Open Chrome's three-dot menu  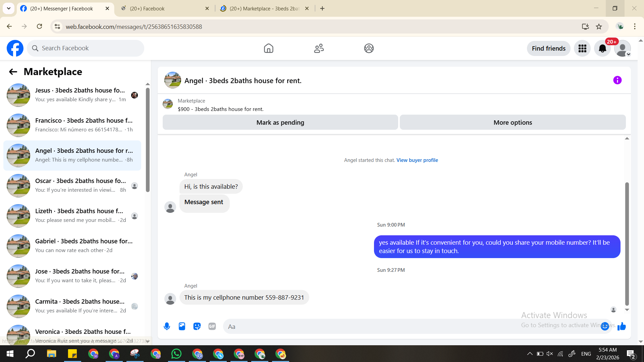tap(635, 26)
